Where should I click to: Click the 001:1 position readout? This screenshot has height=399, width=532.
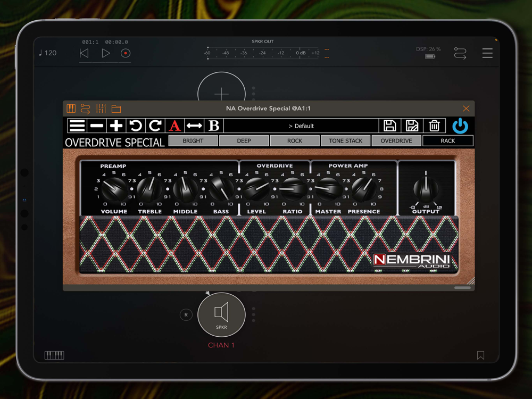tap(90, 42)
